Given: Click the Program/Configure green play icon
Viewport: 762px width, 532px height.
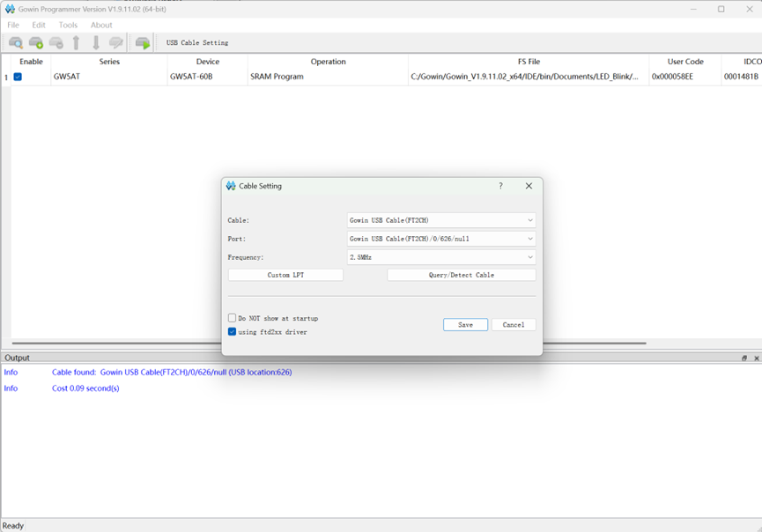Looking at the screenshot, I should tap(143, 43).
